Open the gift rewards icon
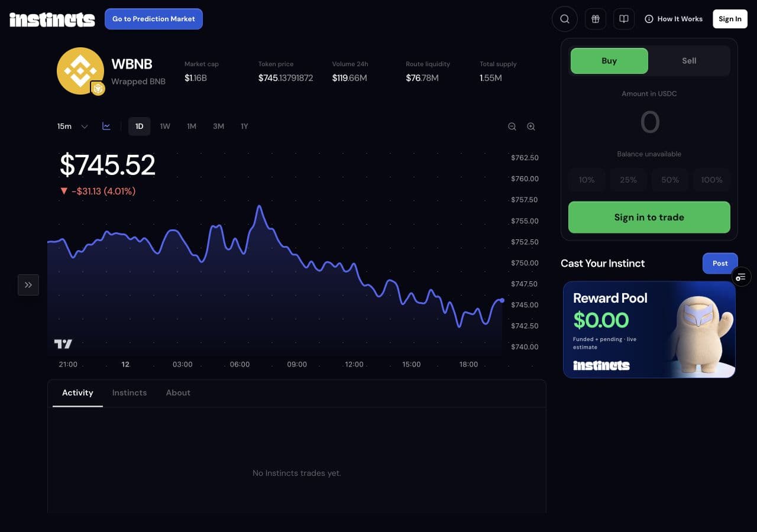Screen dimensions: 757x532 596,19
